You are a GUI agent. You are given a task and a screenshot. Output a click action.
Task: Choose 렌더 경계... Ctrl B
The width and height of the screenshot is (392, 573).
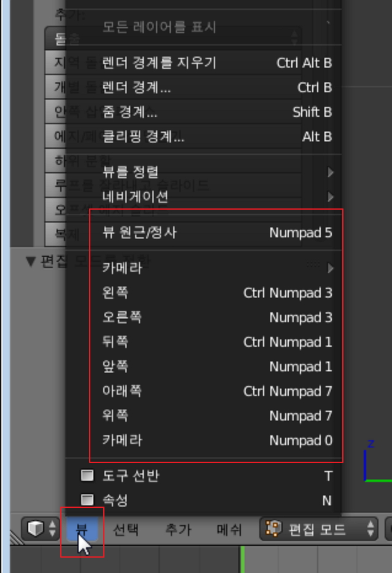click(x=203, y=87)
